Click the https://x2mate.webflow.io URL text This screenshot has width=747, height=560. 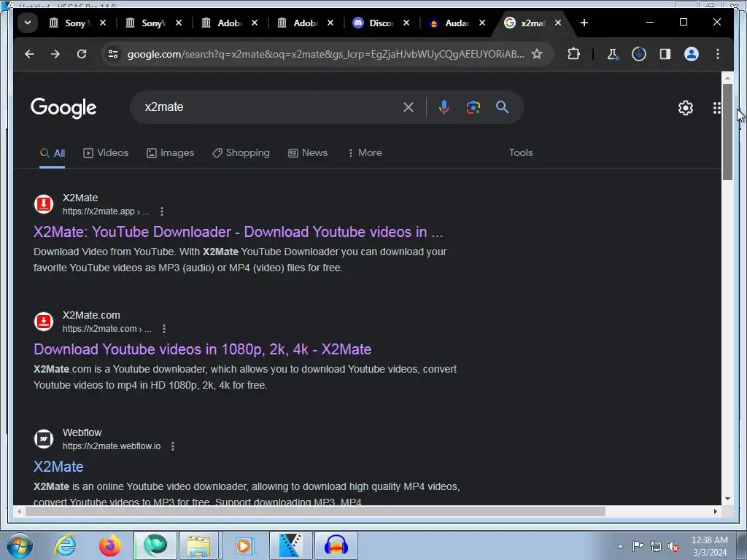[112, 446]
